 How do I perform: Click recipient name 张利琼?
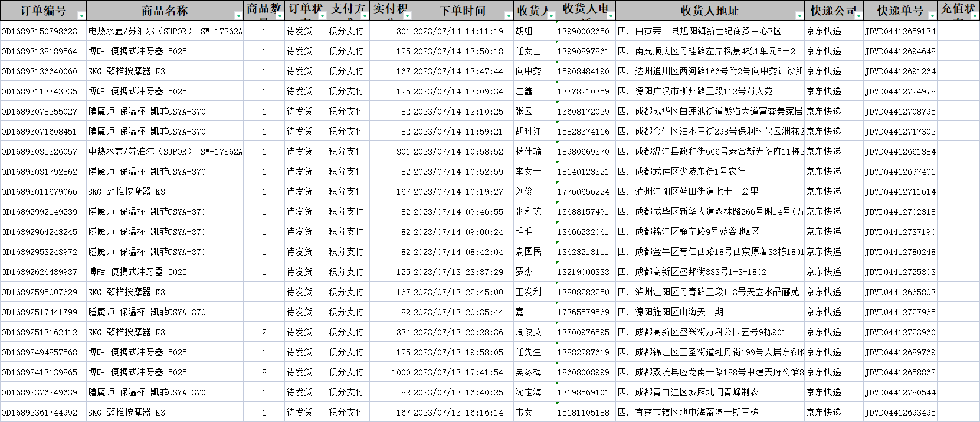coord(528,212)
